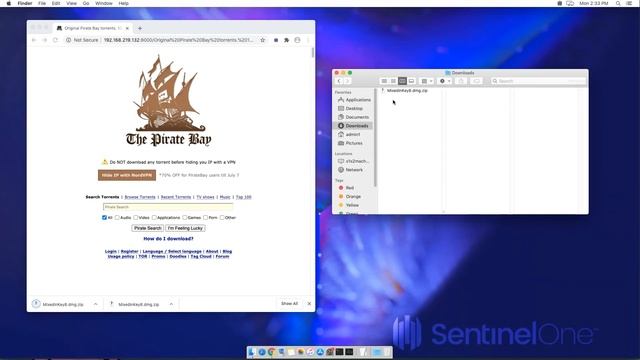Check the Video checkbox

[136, 218]
